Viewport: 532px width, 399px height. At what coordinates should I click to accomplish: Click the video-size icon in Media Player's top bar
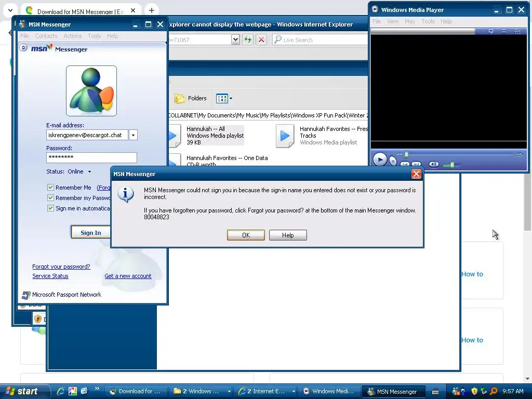tap(504, 31)
